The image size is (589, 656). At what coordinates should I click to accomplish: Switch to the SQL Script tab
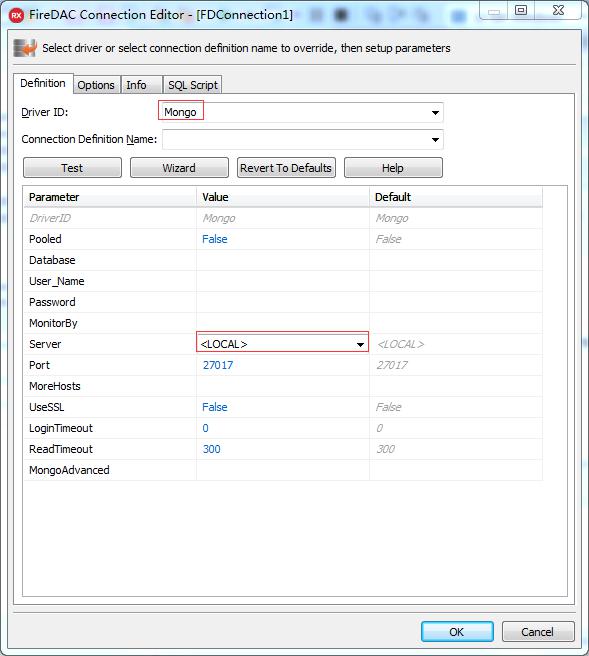point(192,85)
